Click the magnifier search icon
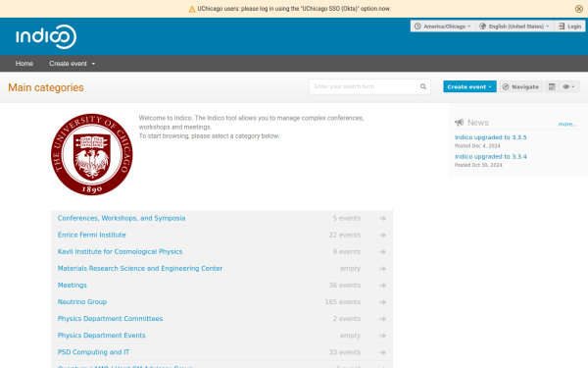The width and height of the screenshot is (588, 368). (423, 86)
